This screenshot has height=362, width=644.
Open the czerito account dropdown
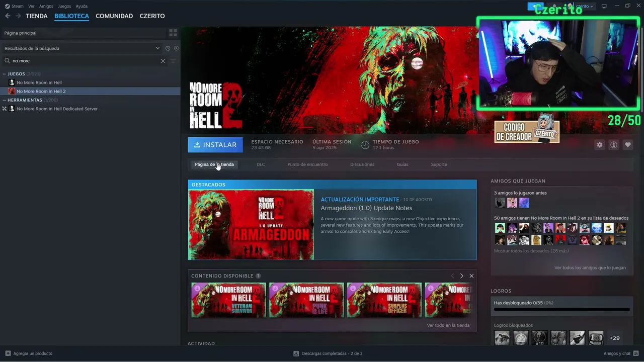click(x=585, y=6)
